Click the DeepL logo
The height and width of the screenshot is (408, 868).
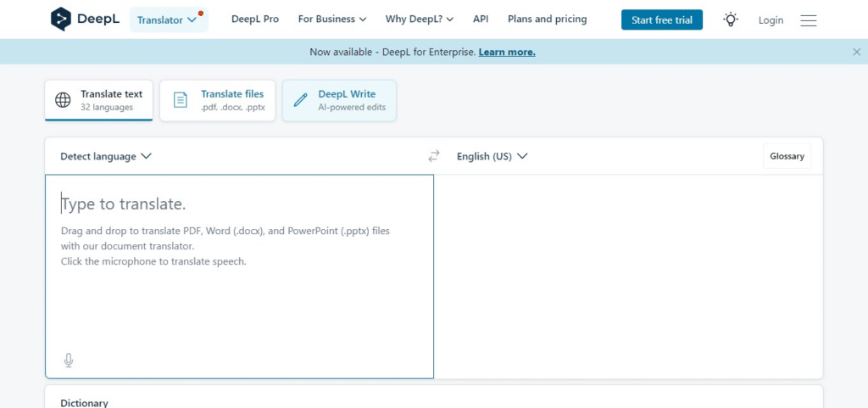[x=85, y=20]
